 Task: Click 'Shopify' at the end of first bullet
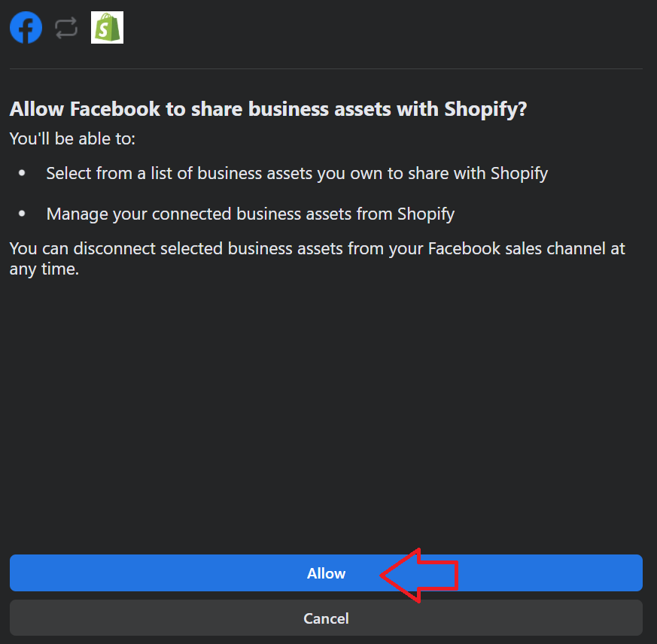coord(519,174)
